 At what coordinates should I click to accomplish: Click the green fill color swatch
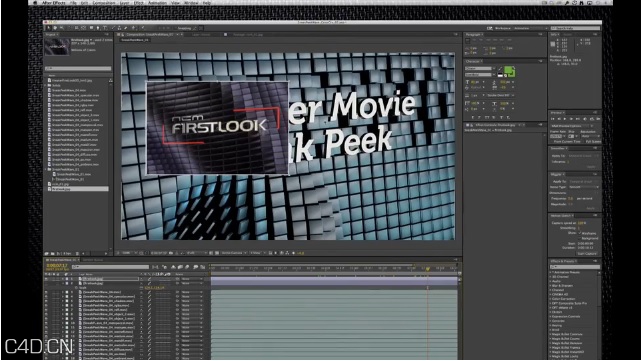(509, 71)
